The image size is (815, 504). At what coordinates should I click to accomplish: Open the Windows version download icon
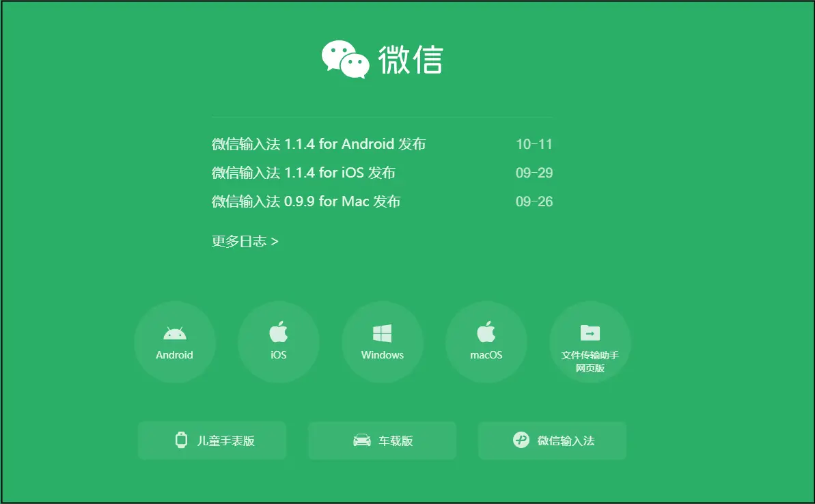coord(383,333)
